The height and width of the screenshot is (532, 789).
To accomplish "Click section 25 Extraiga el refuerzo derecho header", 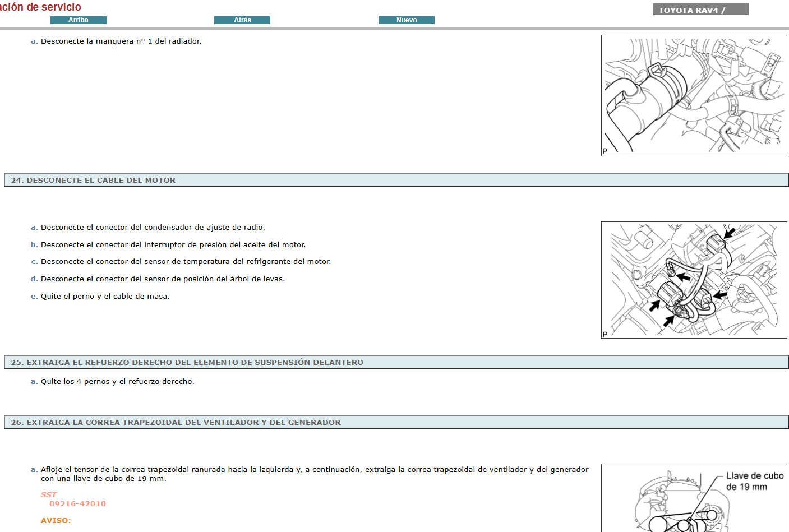I will [x=187, y=363].
